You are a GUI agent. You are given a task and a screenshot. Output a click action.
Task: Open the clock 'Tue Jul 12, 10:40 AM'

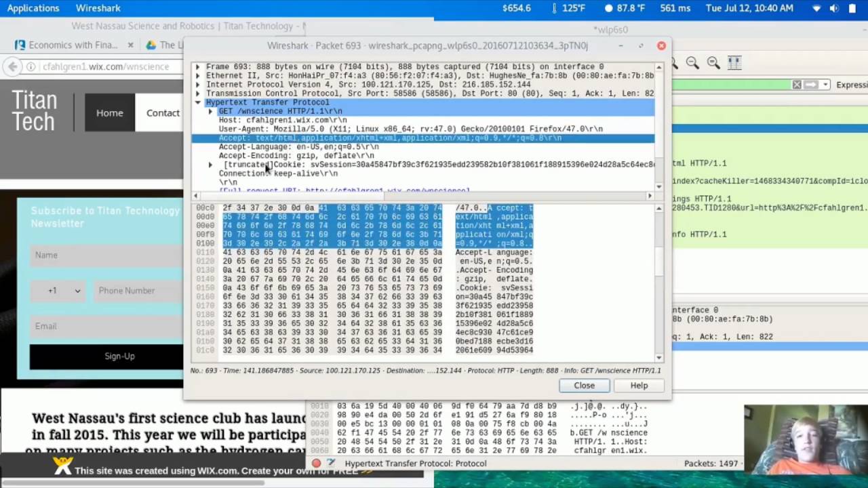pyautogui.click(x=749, y=8)
